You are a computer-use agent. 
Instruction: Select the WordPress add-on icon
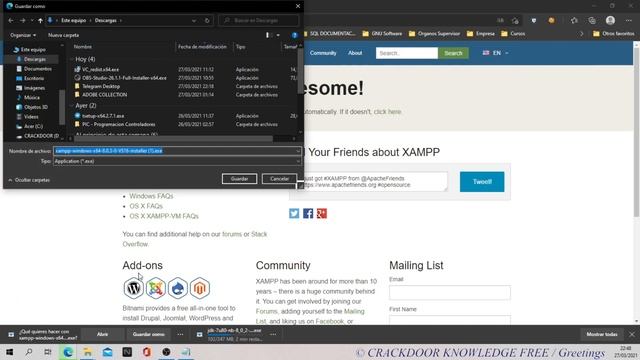click(x=133, y=288)
